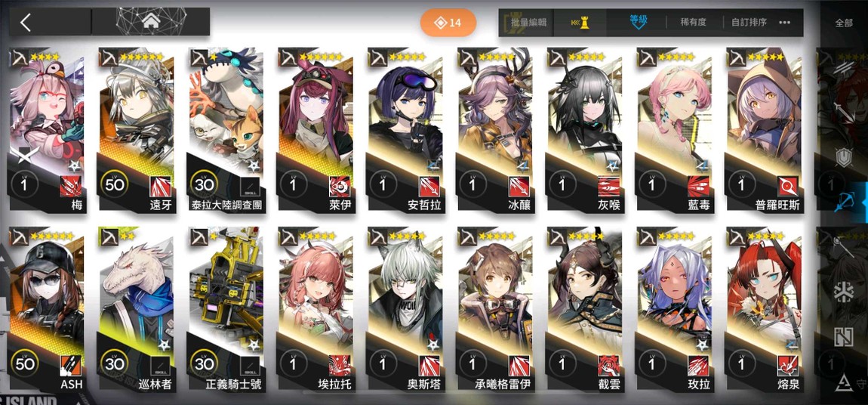Expand more sort options ellipsis
Screen dimensions: 868x405
784,23
